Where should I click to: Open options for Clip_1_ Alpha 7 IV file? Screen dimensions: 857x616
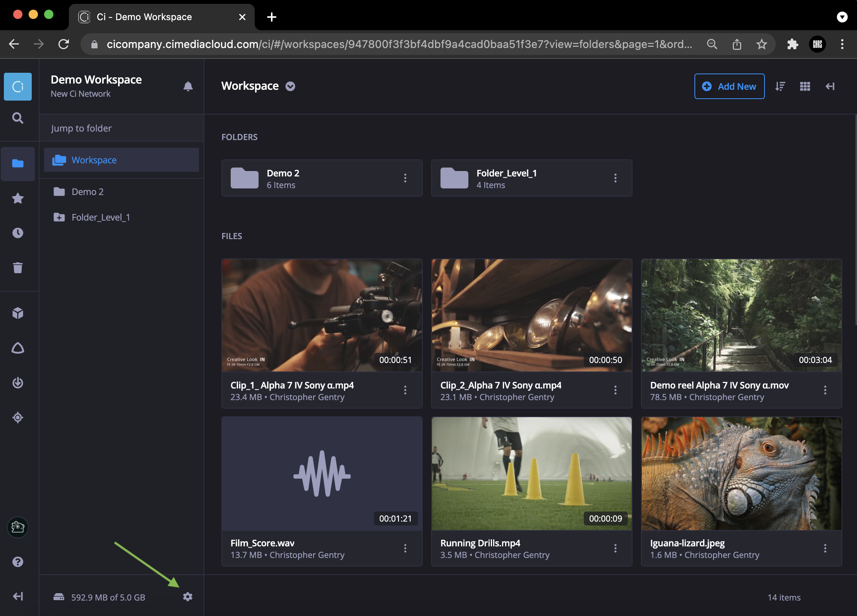click(405, 390)
